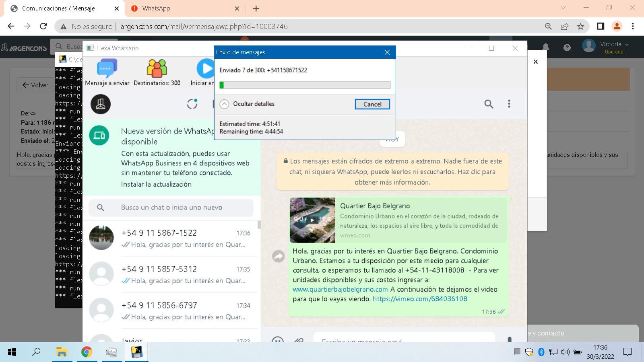The image size is (644, 362).
Task: Cancel the message sending
Action: pos(372,104)
